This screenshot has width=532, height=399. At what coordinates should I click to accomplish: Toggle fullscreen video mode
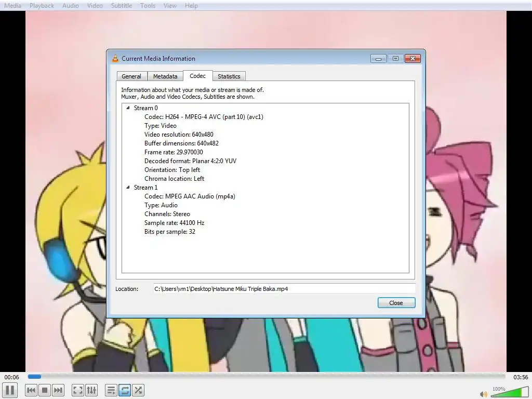78,390
